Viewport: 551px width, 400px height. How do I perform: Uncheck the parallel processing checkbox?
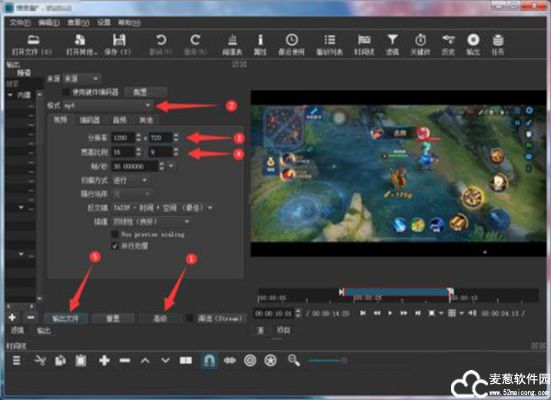coord(115,246)
